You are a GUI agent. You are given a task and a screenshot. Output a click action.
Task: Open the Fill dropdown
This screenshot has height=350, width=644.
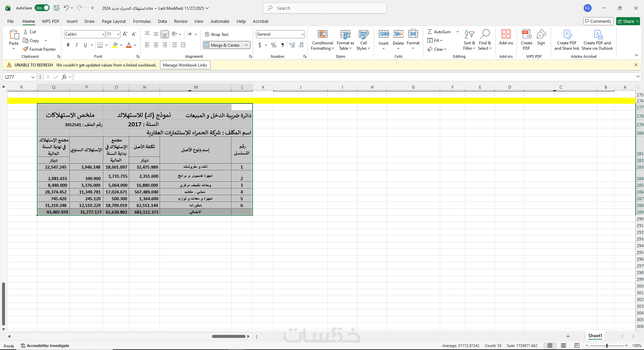[x=435, y=41]
